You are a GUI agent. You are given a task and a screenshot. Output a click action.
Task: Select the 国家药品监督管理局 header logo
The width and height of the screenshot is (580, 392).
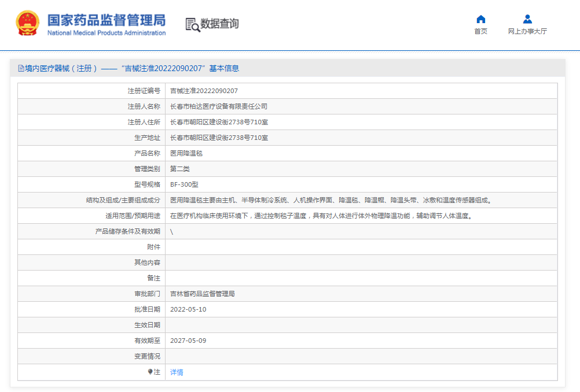click(x=104, y=20)
